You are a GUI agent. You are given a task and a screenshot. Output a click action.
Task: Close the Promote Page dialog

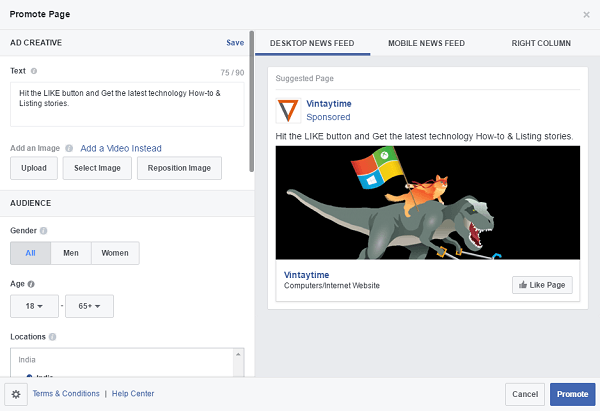[586, 14]
